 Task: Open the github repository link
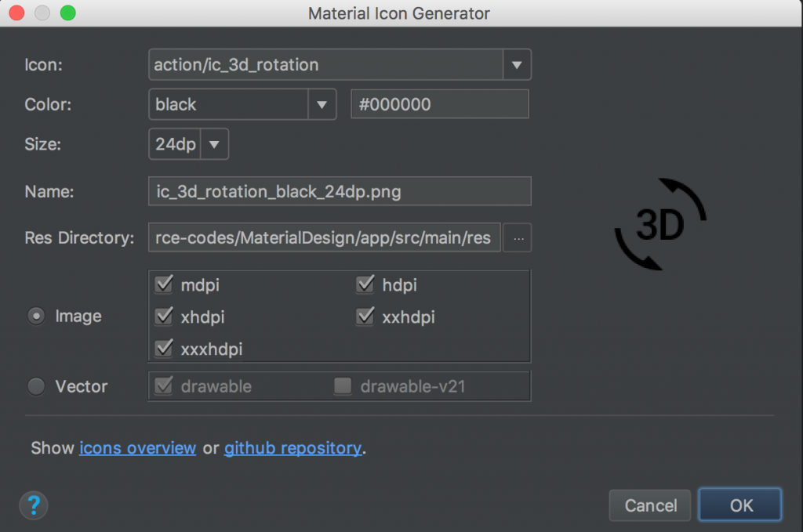tap(292, 447)
